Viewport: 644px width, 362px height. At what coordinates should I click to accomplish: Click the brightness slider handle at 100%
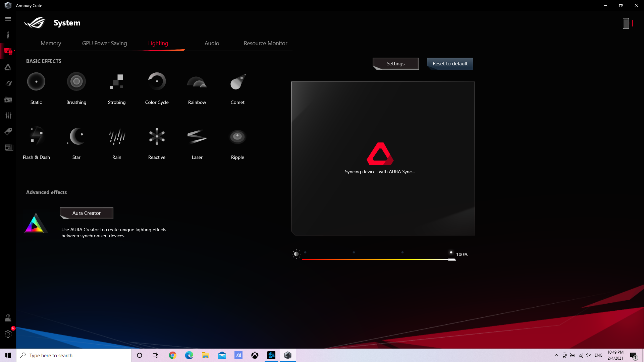tap(452, 259)
